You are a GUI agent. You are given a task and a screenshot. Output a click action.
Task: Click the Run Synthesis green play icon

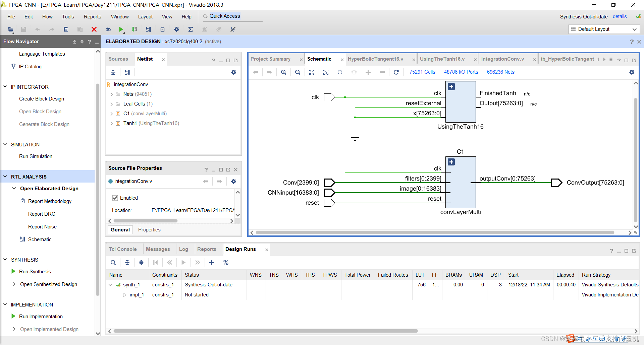pyautogui.click(x=13, y=271)
